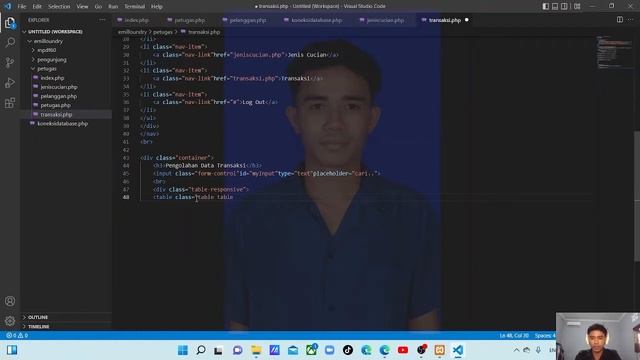This screenshot has height=360, width=640.
Task: Open Explorer Views and More Actions ellipsis
Action: point(102,20)
